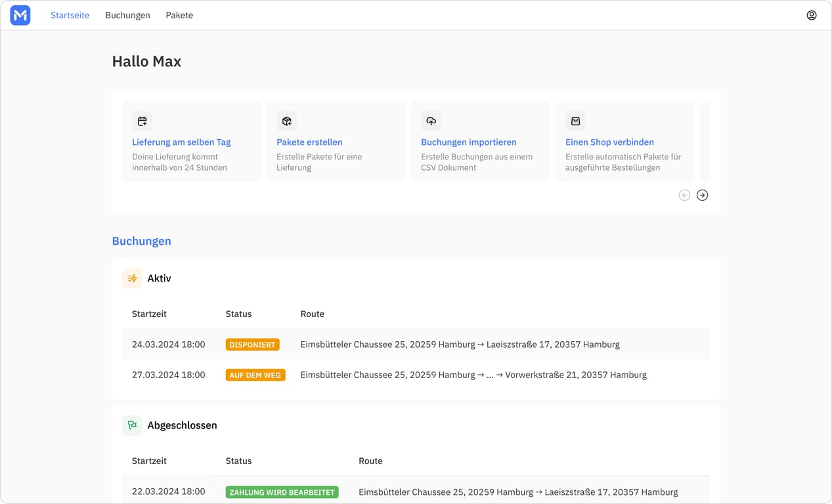Viewport: 832px width, 504px height.
Task: Click the disabled previous carousel arrow
Action: pos(684,195)
